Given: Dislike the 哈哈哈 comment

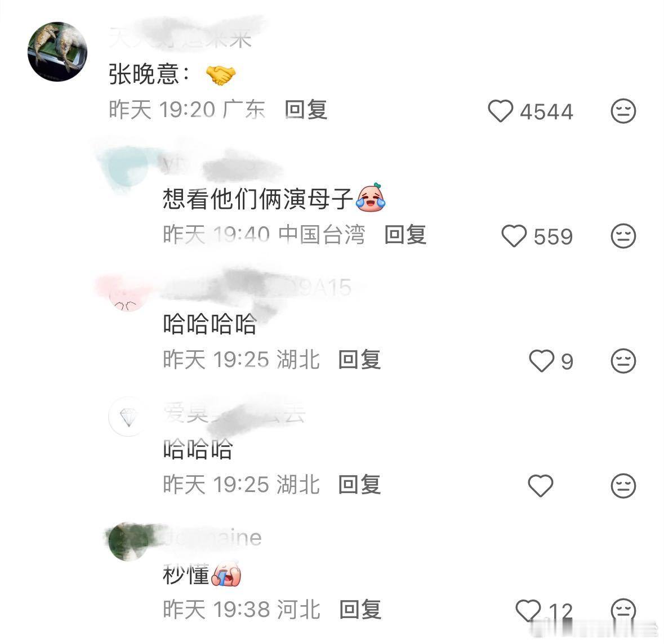Looking at the screenshot, I should (x=623, y=485).
